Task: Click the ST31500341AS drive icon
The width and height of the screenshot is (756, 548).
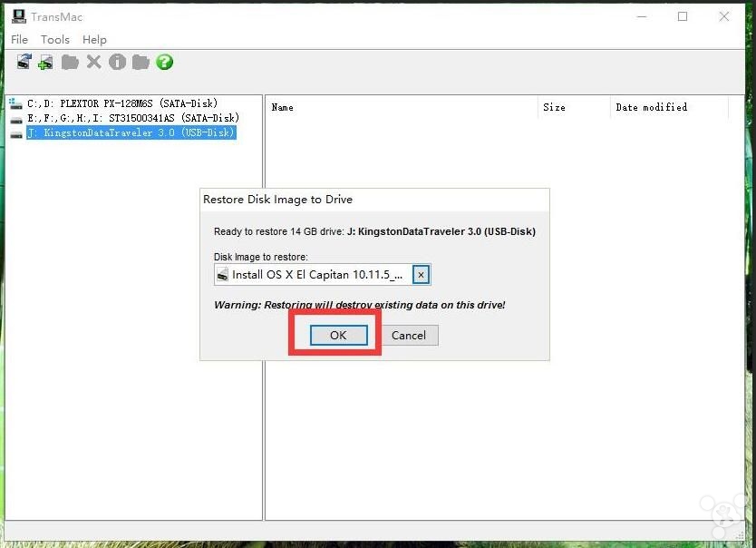Action: coord(16,119)
